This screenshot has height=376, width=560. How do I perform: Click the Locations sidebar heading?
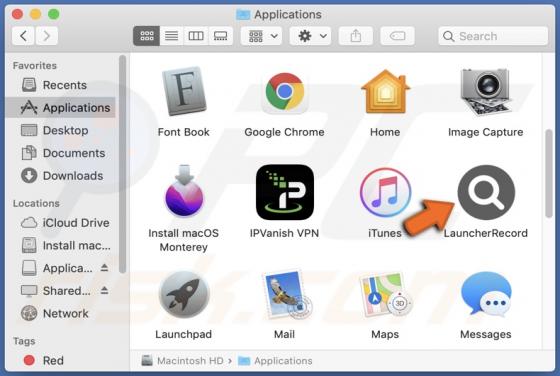[x=36, y=204]
